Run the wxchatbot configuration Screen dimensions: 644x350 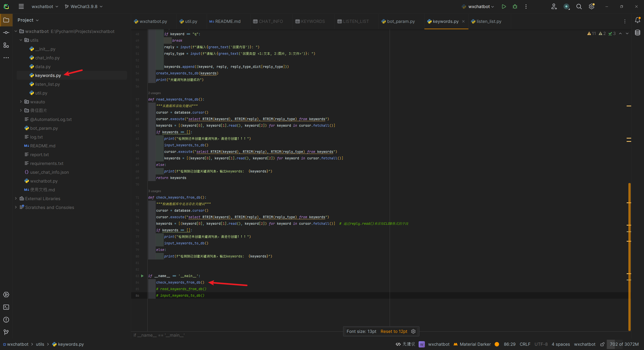point(504,7)
